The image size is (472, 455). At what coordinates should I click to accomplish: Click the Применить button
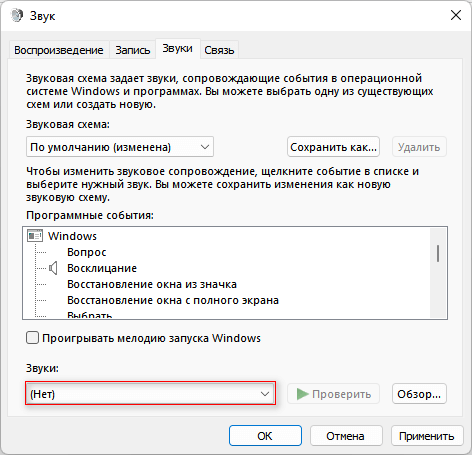pos(427,435)
